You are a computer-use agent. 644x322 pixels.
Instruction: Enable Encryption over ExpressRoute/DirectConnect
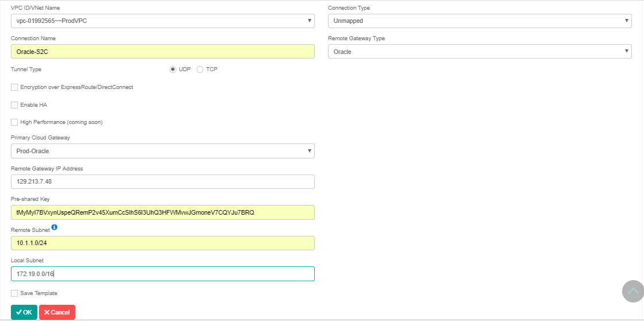pyautogui.click(x=14, y=87)
